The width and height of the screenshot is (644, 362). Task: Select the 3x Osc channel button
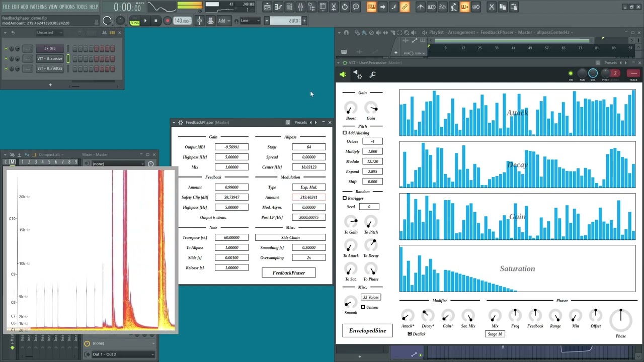pos(50,48)
